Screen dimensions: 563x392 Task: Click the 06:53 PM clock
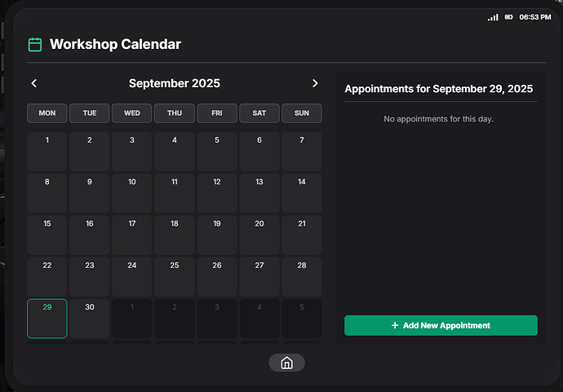[535, 17]
